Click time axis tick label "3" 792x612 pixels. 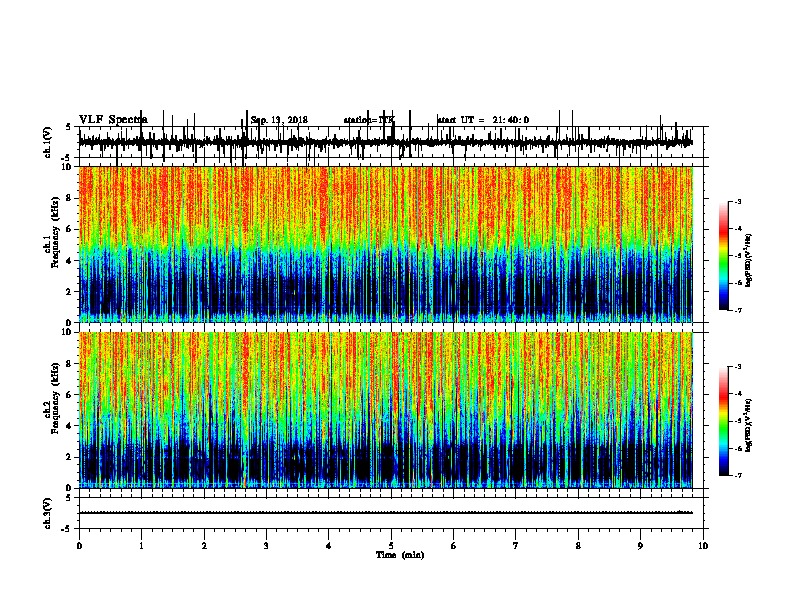click(x=266, y=546)
